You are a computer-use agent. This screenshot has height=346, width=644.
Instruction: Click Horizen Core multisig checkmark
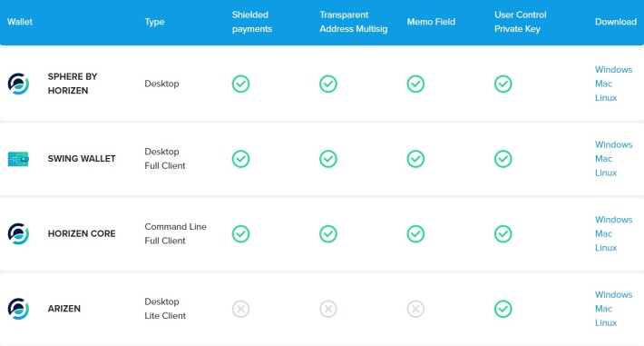pyautogui.click(x=328, y=233)
